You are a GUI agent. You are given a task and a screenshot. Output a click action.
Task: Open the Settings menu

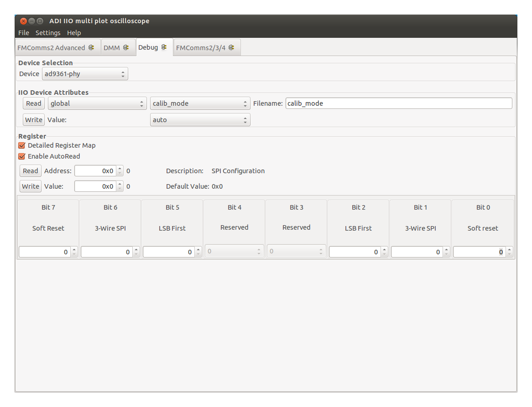(x=48, y=32)
